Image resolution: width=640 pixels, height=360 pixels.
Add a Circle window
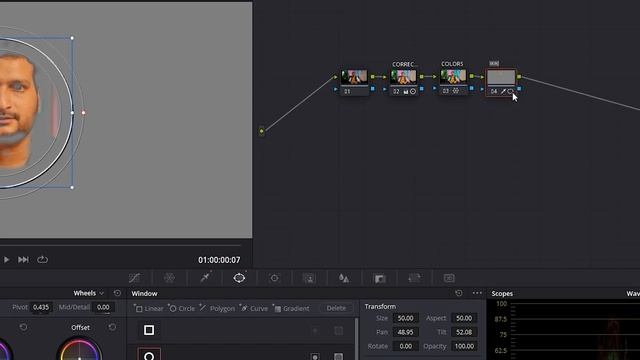[x=182, y=308]
